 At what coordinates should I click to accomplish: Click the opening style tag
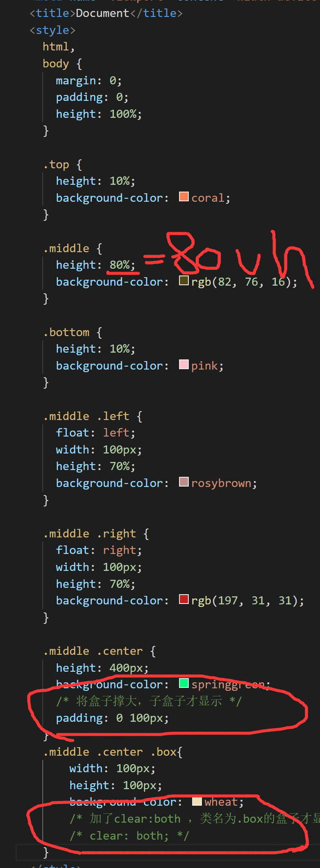52,31
